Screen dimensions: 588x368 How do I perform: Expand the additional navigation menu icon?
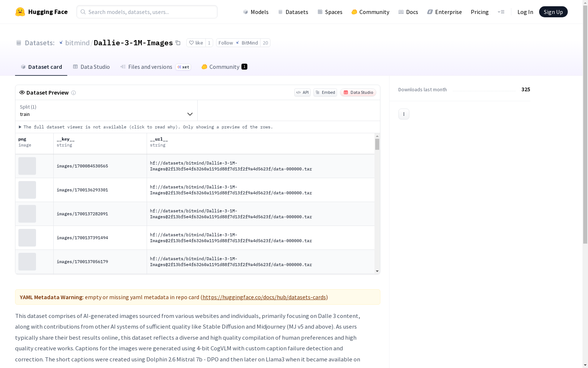(501, 12)
